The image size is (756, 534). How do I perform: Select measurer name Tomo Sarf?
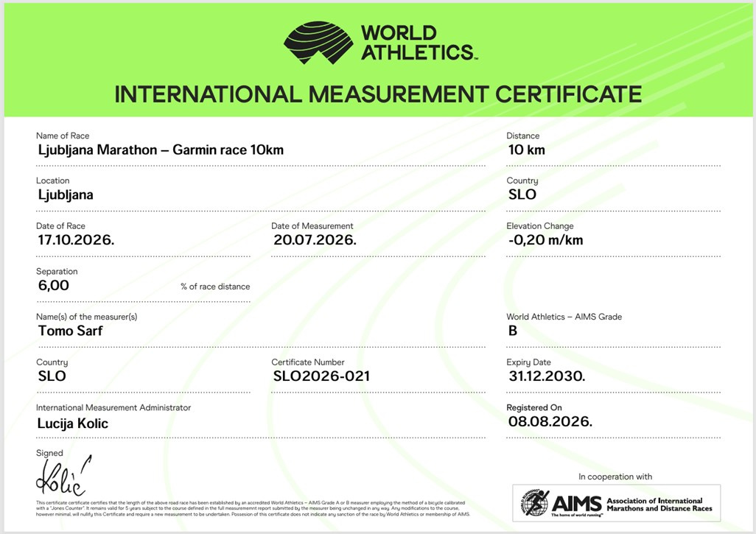coord(71,331)
